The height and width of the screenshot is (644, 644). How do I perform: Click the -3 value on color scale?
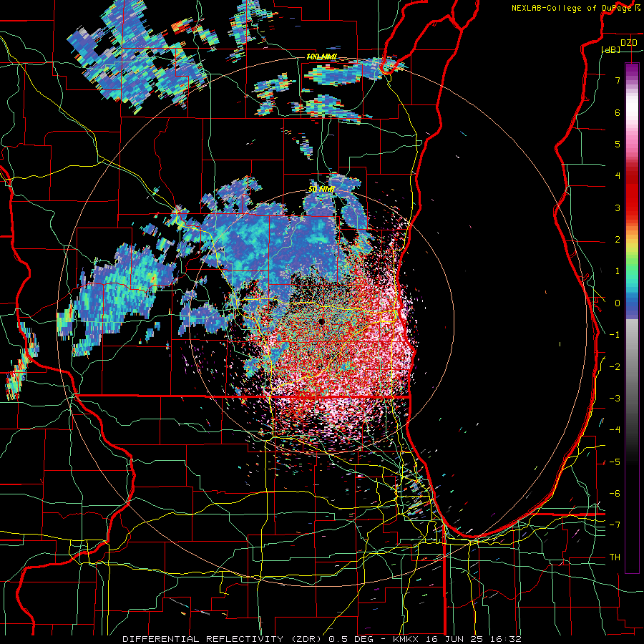click(x=615, y=398)
